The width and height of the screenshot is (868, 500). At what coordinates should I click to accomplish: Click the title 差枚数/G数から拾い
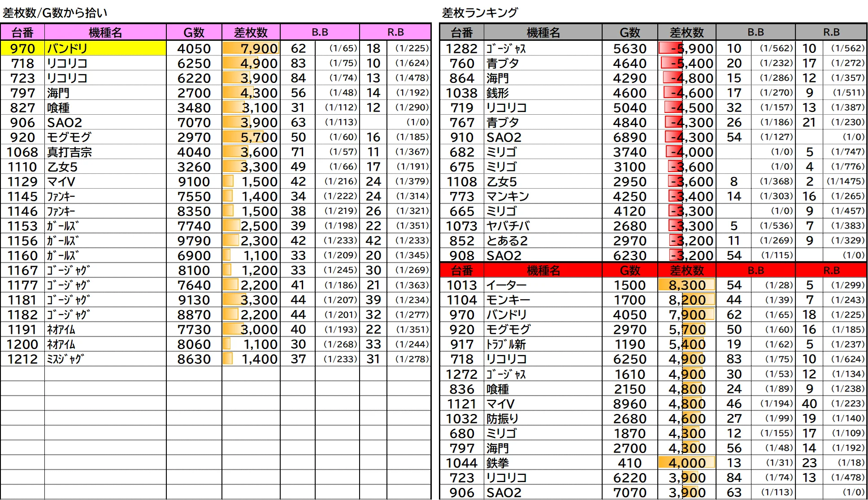click(x=55, y=13)
